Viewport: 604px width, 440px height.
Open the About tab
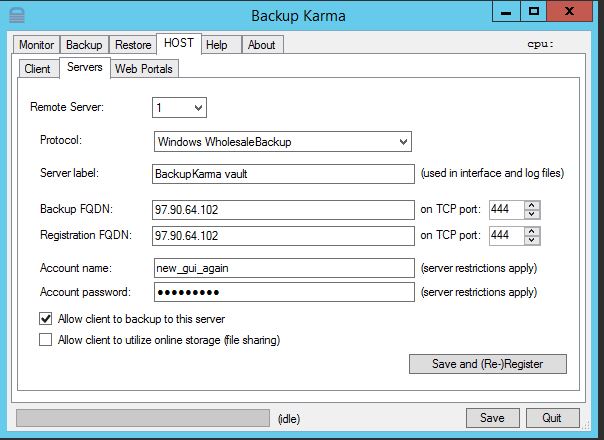262,45
